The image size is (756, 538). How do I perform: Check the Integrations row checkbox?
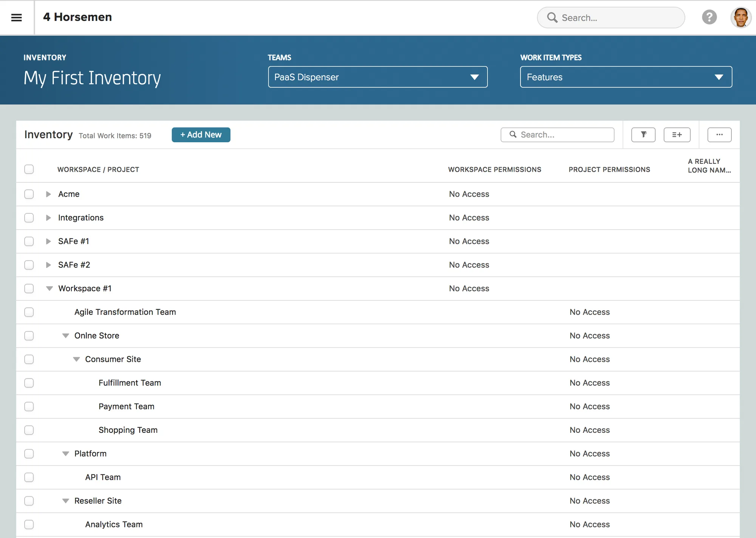point(29,218)
